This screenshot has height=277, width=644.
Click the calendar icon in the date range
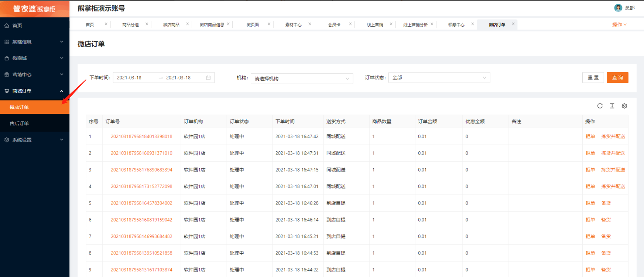click(x=208, y=78)
